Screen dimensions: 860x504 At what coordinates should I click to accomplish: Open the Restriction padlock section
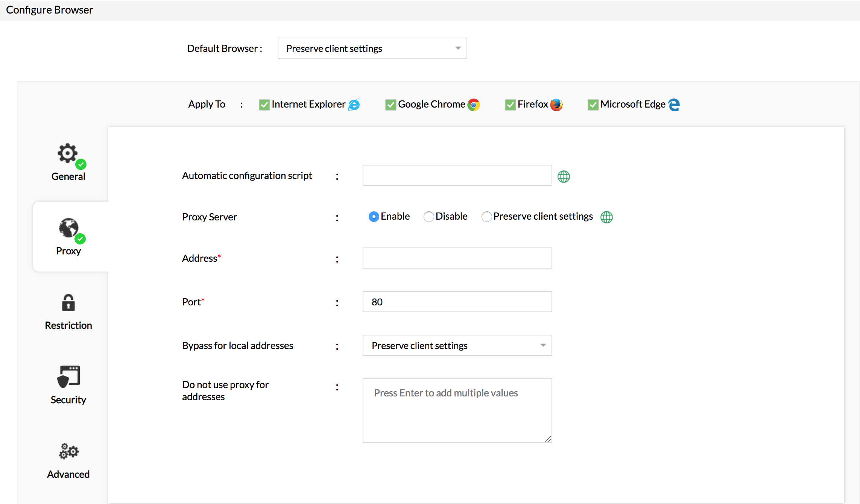click(x=68, y=303)
